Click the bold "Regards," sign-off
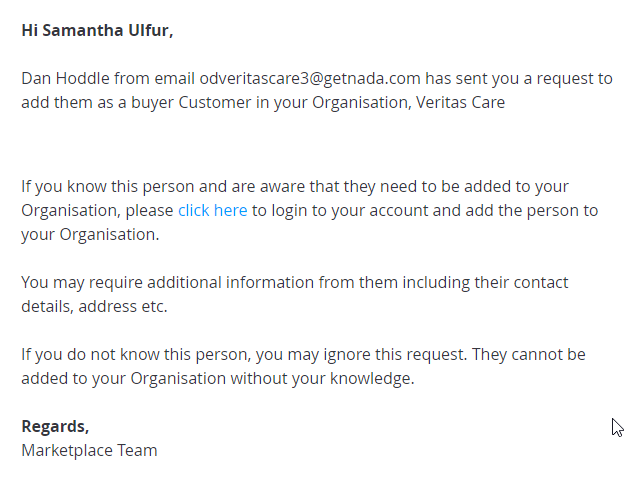The width and height of the screenshot is (640, 483). [55, 427]
